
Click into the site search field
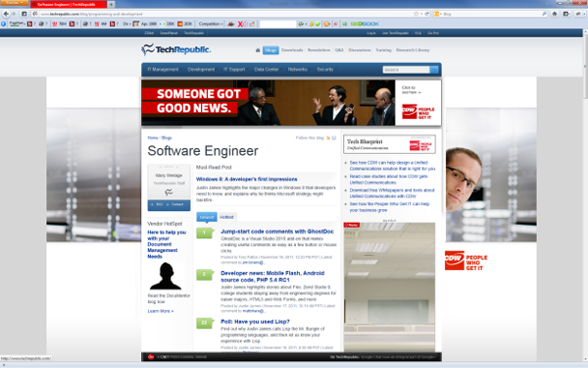click(x=406, y=70)
